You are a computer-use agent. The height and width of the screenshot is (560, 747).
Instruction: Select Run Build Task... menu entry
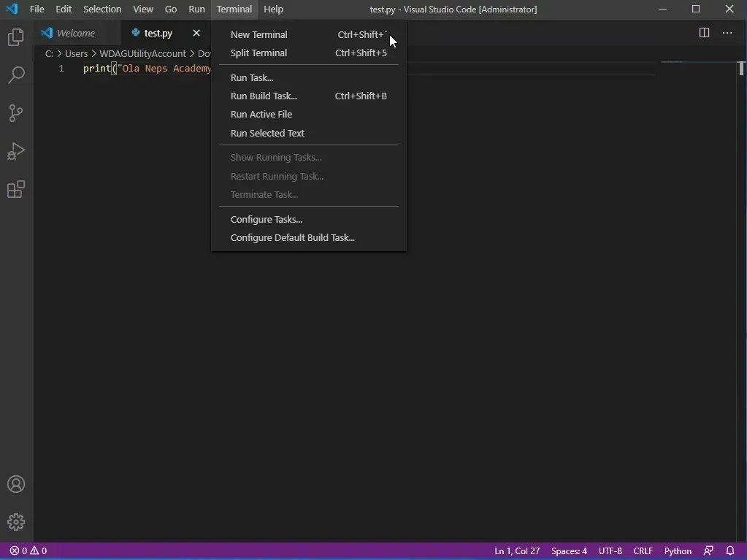[309, 96]
